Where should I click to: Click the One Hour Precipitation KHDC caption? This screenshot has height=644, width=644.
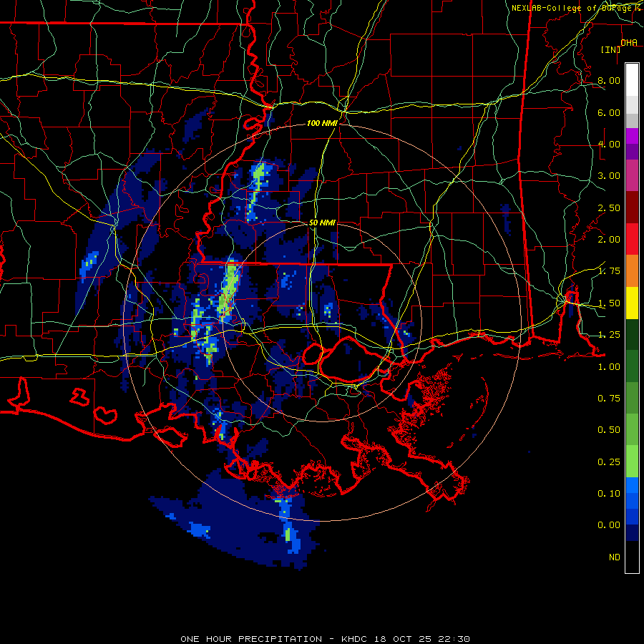325,639
